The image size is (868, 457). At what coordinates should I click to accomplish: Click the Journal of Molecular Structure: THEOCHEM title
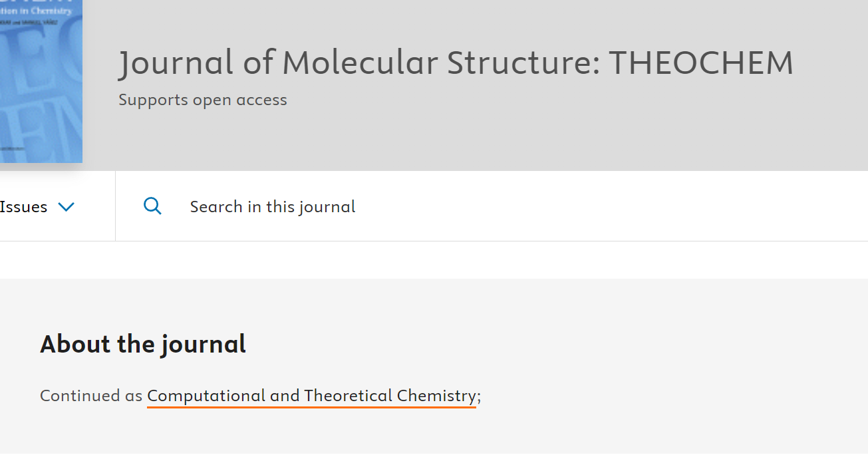coord(456,63)
